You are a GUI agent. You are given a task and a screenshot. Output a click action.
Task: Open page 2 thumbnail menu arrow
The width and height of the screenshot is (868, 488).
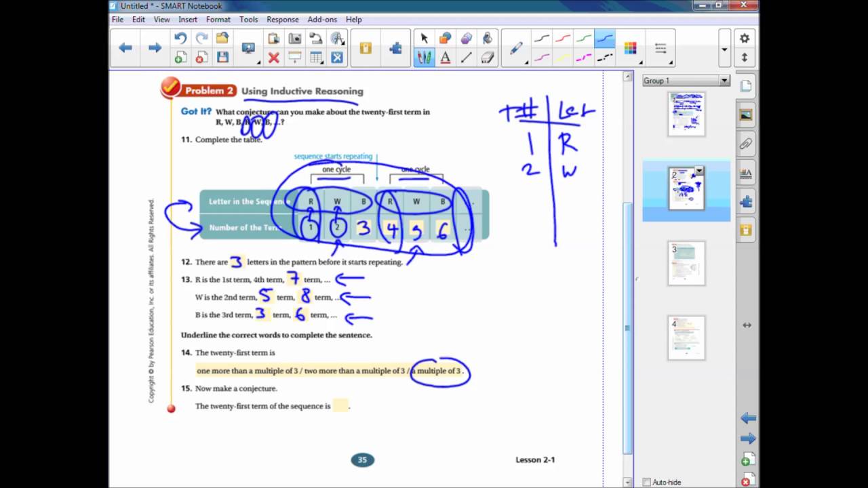point(699,171)
